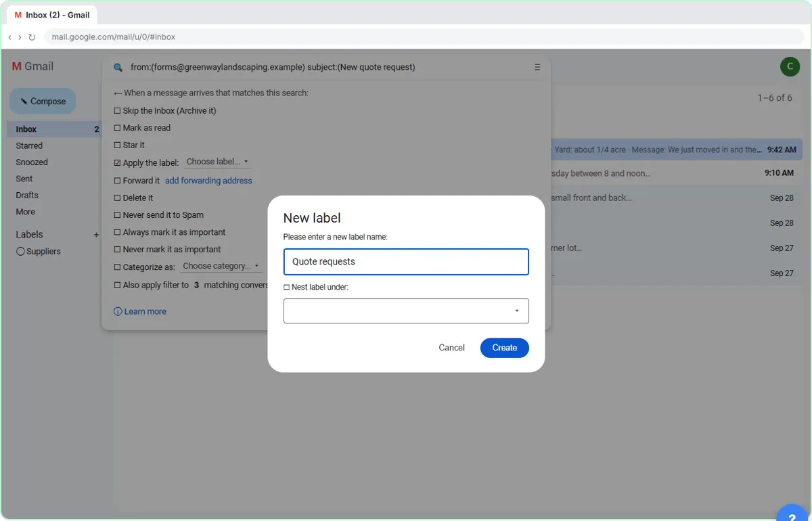812x521 pixels.
Task: Check Skip the Inbox (Archive it)
Action: (117, 111)
